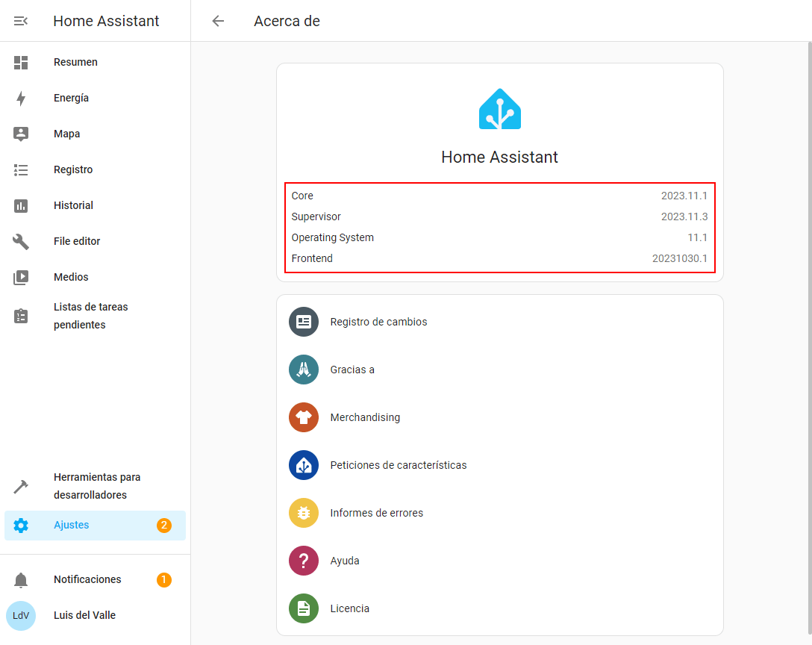Select Ajustes in the sidebar

pos(72,526)
